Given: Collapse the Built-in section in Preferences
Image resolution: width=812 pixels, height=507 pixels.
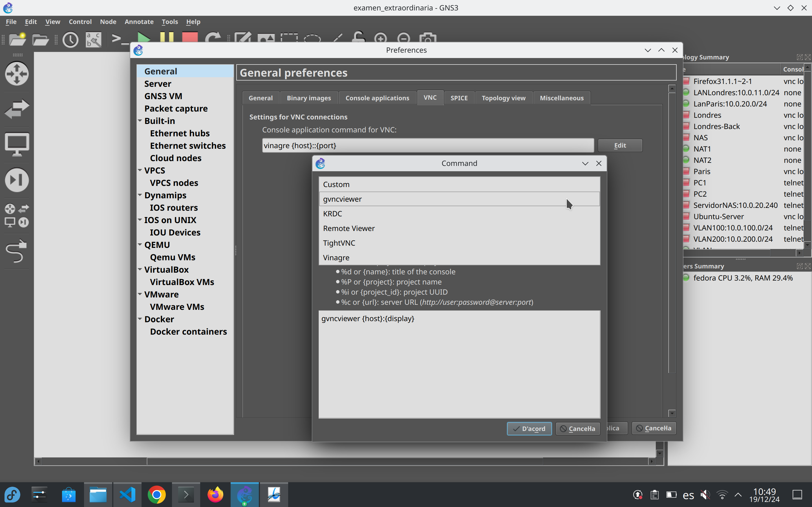Looking at the screenshot, I should [140, 121].
